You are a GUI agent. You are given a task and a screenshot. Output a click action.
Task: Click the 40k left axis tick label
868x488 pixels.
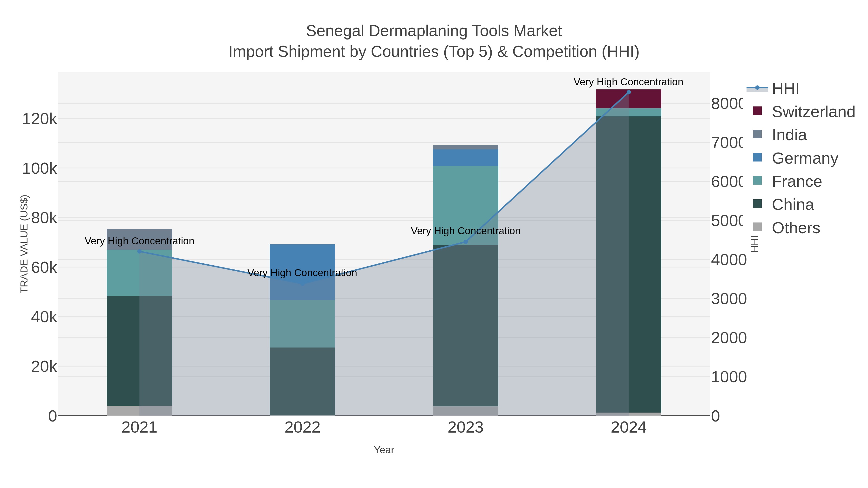[44, 317]
